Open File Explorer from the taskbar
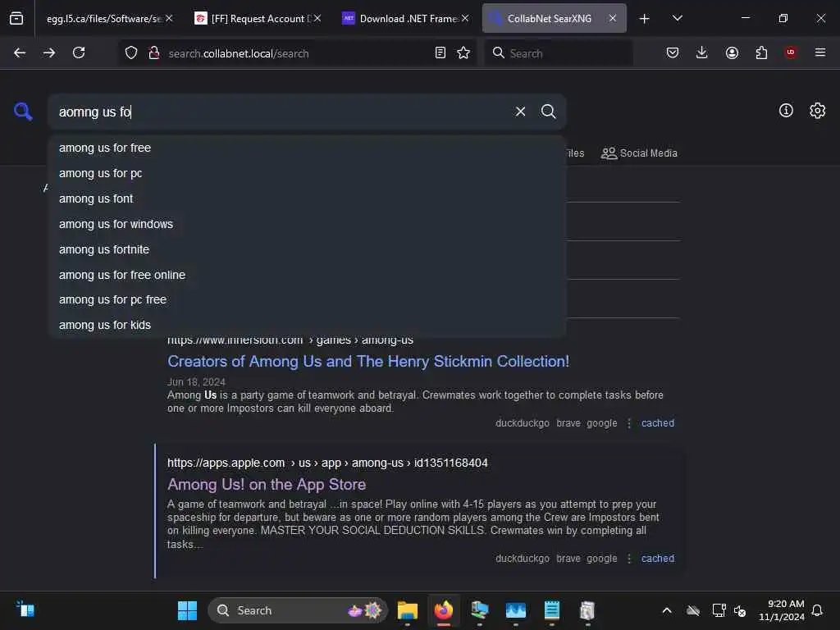Screen dimensions: 840x630 [407, 610]
